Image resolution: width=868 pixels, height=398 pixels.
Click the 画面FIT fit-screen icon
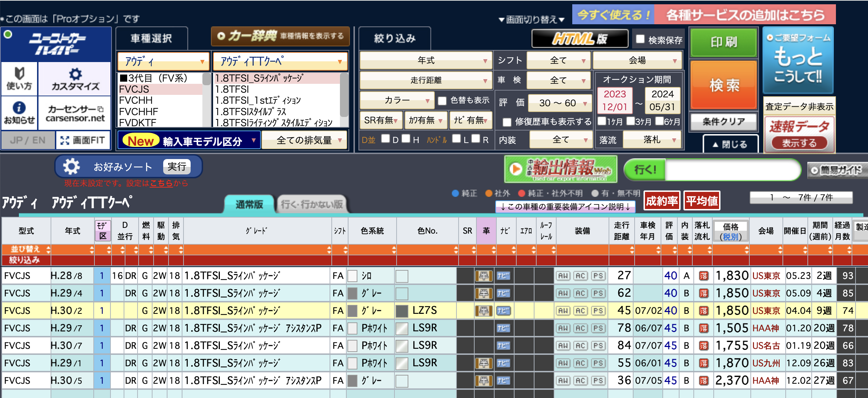83,140
